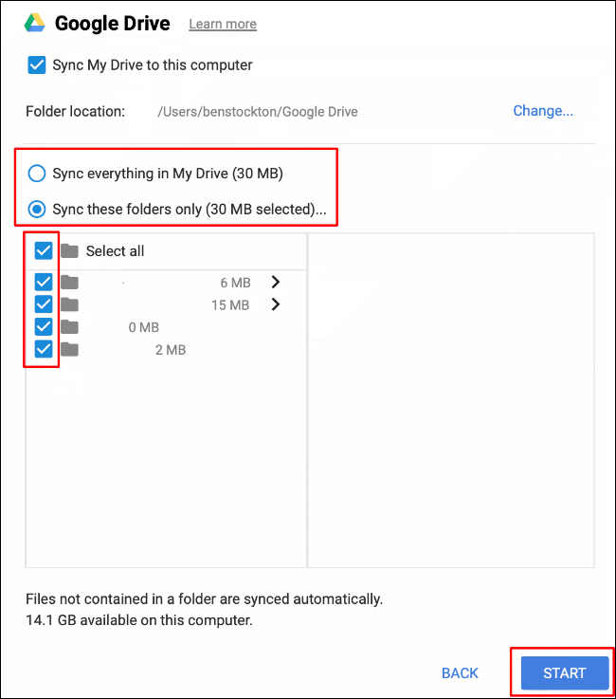The width and height of the screenshot is (616, 699).
Task: Click the 6 MB size text
Action: [235, 283]
